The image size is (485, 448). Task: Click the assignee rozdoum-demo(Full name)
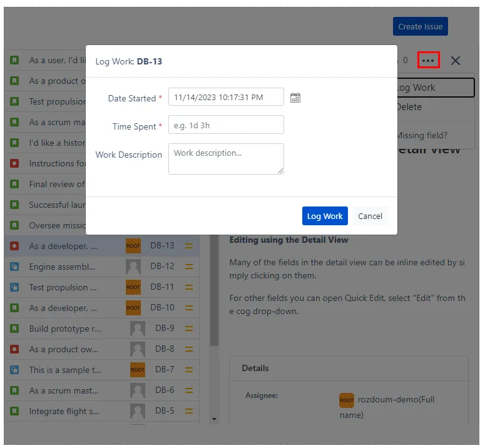tap(387, 407)
